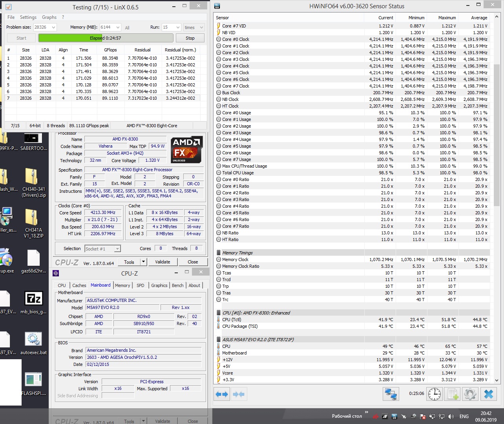Open HWiNFO network remote monitoring icon
504x424 pixels.
coord(391,394)
